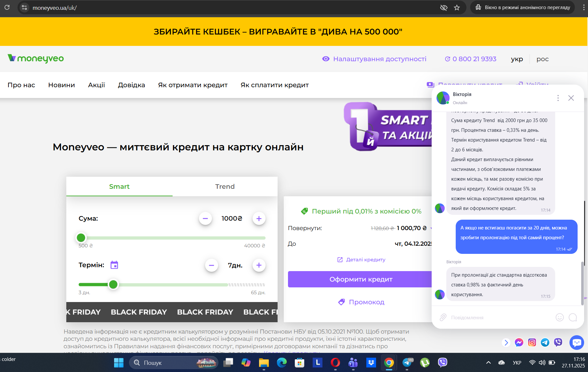Open uTorrent from the taskbar
Image resolution: width=588 pixels, height=372 pixels.
coord(425,363)
